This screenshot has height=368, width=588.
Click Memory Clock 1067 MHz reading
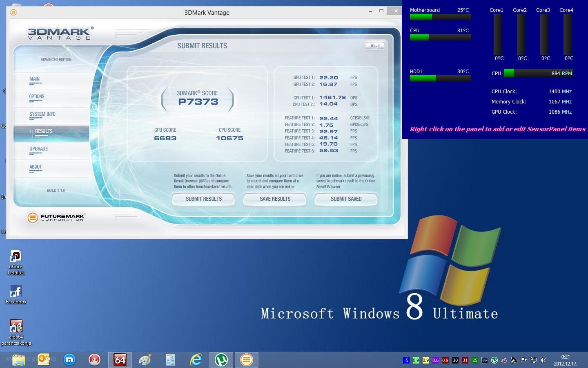[560, 102]
